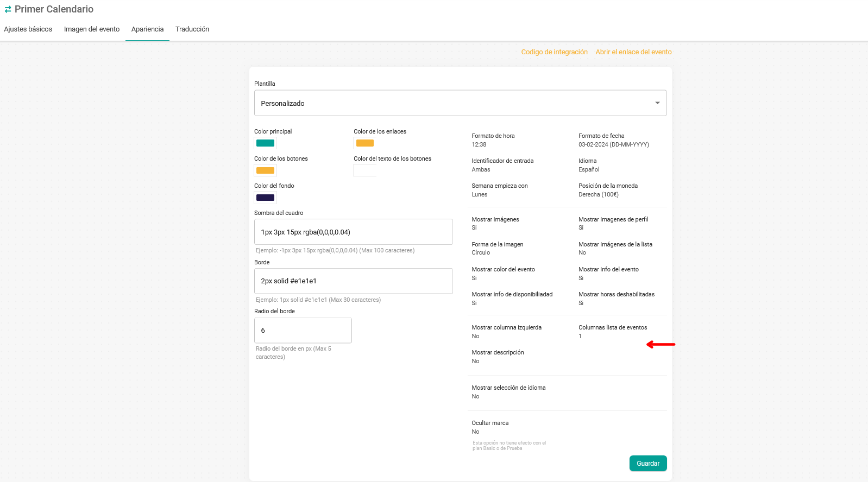Expand the Plantilla dropdown arrow
868x482 pixels.
657,103
